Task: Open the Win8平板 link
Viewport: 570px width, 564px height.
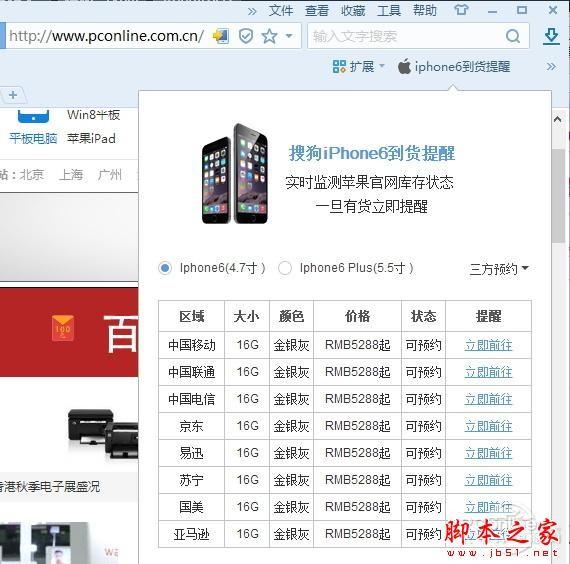Action: pos(93,115)
